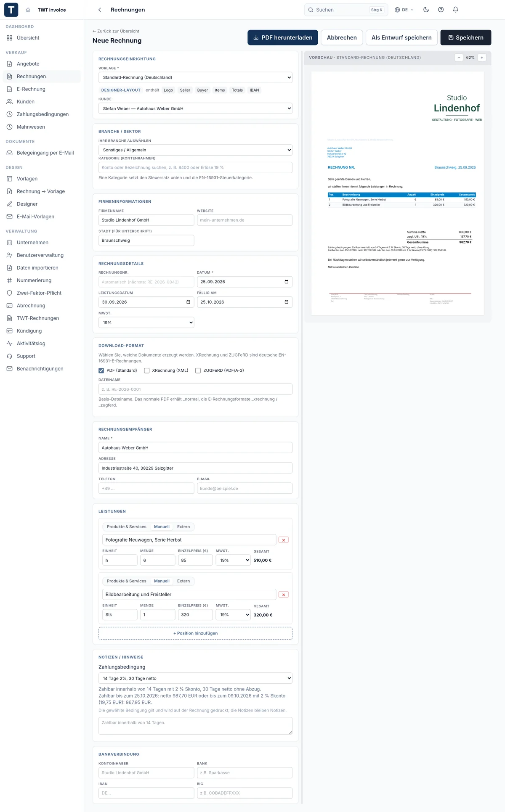Open the home icon in the header
Screen dimensions: 505x812
point(28,10)
